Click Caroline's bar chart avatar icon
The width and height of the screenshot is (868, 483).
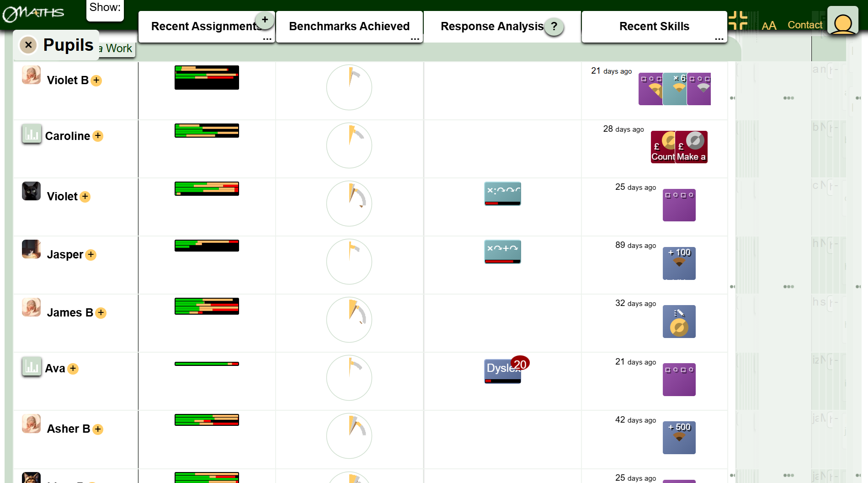point(32,134)
